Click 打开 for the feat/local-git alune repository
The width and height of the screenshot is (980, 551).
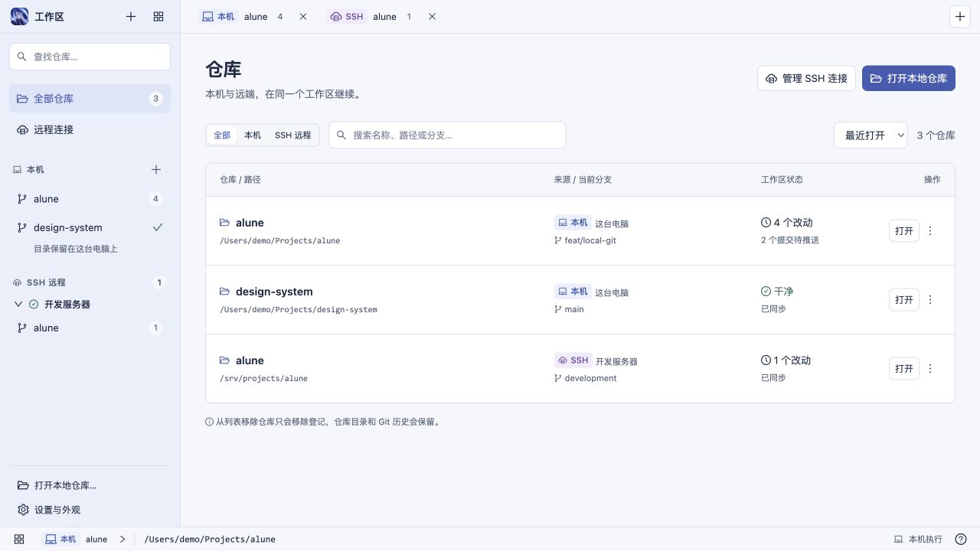[x=904, y=230]
